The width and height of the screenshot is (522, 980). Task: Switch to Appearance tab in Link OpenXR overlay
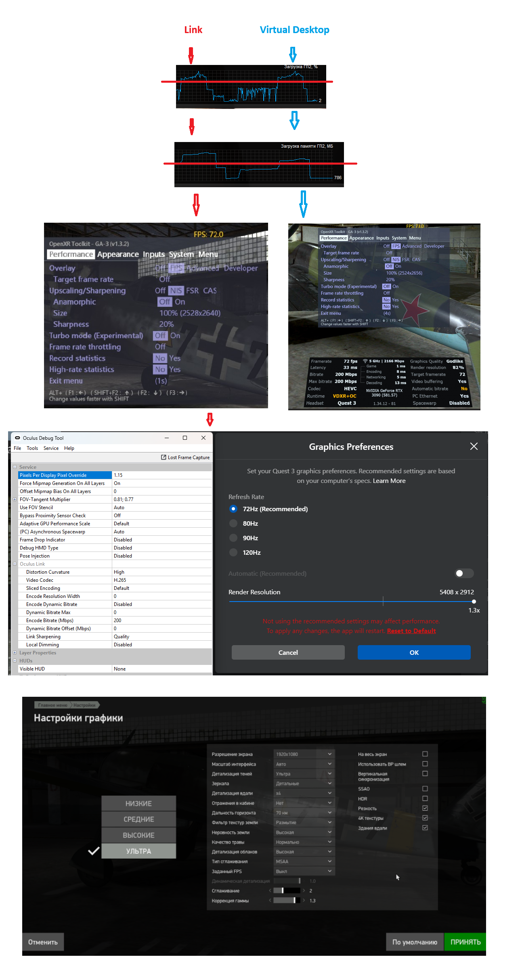coord(118,254)
